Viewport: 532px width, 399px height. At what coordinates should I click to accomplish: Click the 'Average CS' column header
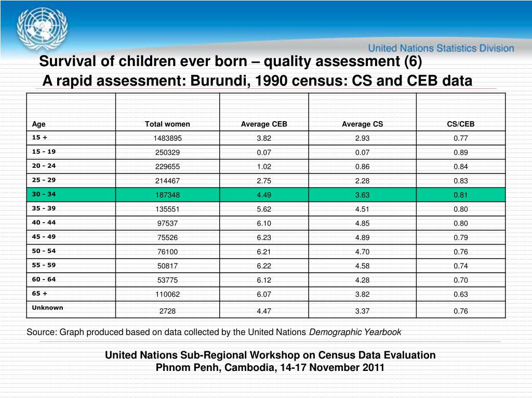[362, 124]
